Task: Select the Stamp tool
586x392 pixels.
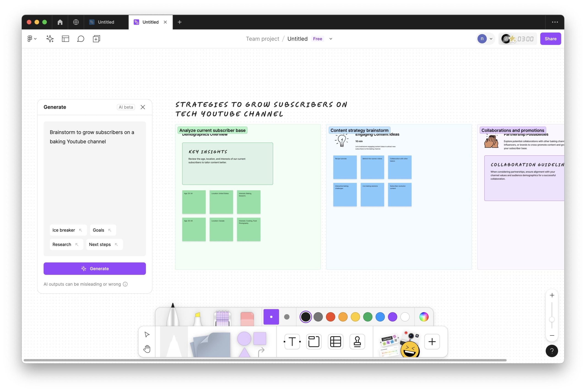Action: (357, 341)
